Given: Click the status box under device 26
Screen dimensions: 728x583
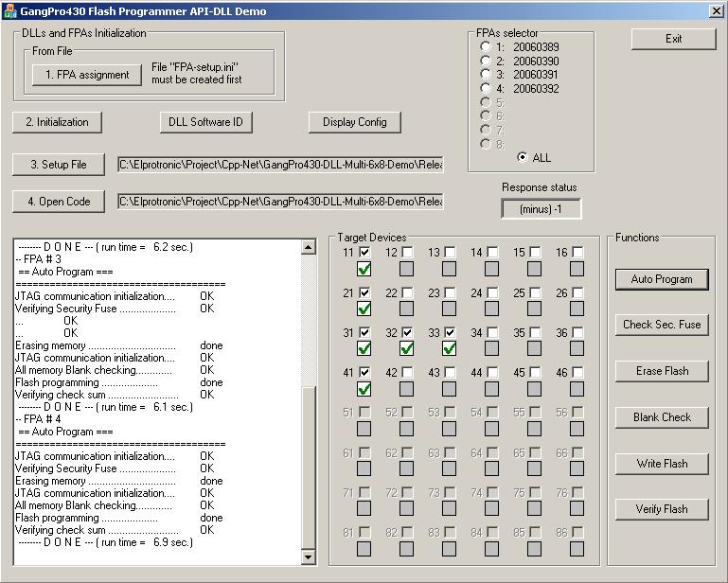Looking at the screenshot, I should (x=577, y=309).
